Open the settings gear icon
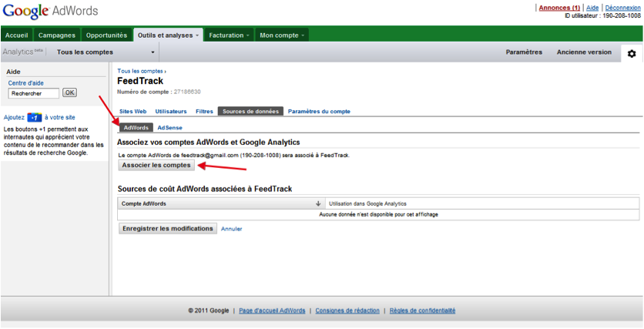The height and width of the screenshot is (329, 644). [x=632, y=53]
